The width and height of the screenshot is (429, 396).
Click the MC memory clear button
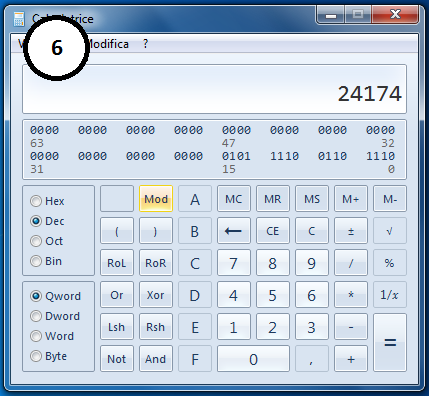coord(234,199)
